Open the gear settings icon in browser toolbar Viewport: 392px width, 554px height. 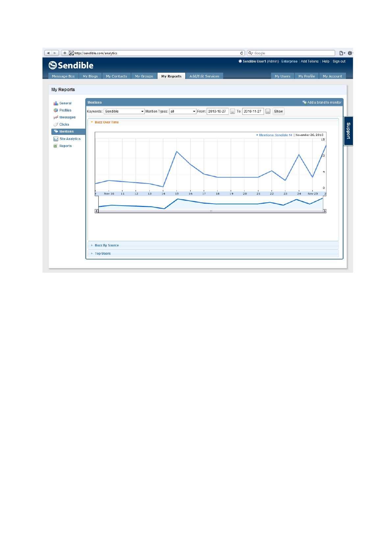350,53
